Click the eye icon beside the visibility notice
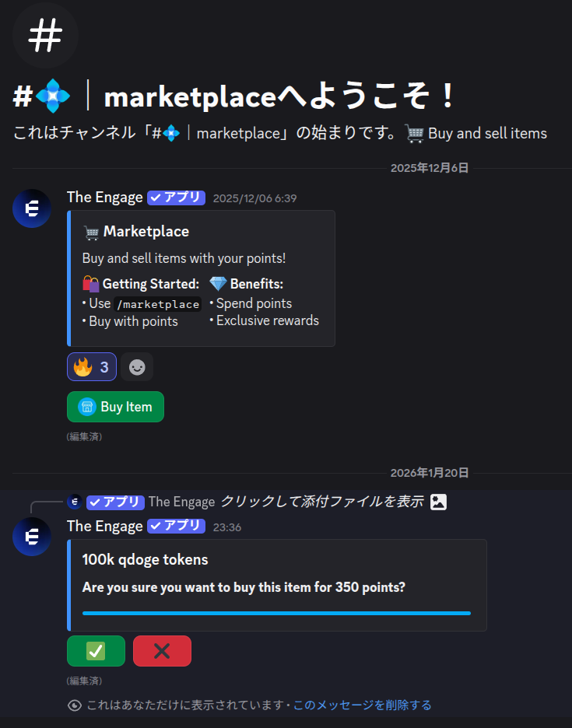 click(75, 705)
